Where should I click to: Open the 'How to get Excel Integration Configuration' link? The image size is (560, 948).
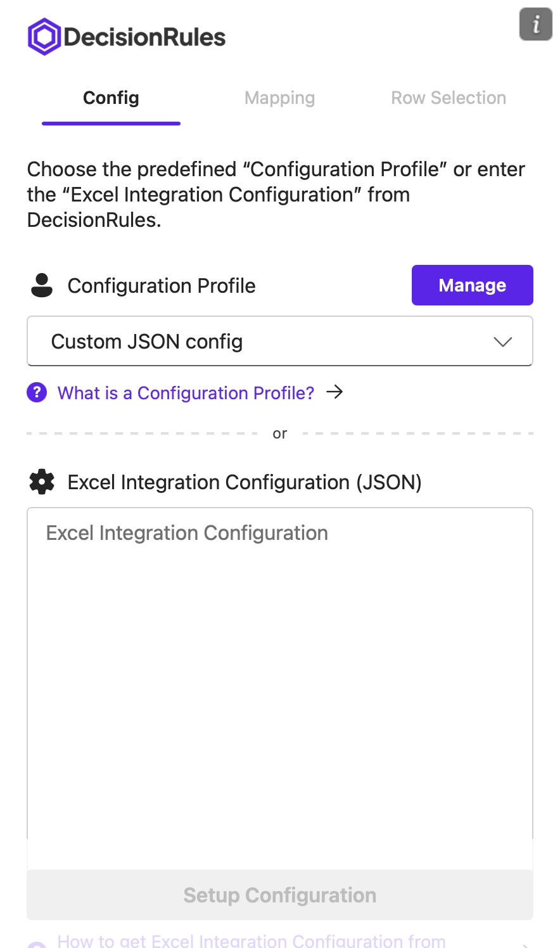pyautogui.click(x=251, y=941)
